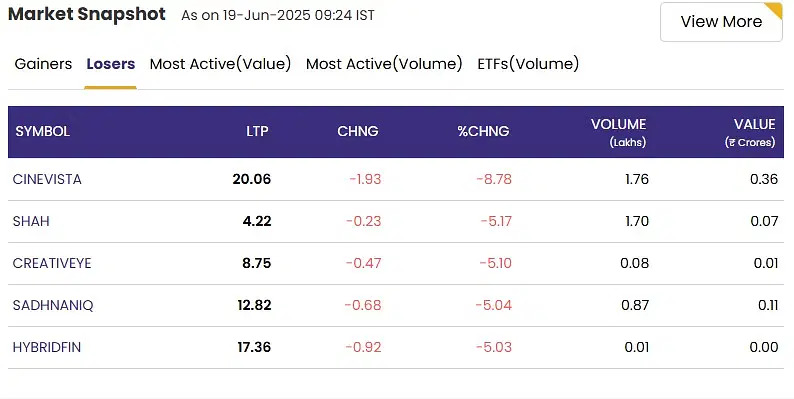Open the SHAH stock link
Viewport: 794px width, 399px height.
31,221
